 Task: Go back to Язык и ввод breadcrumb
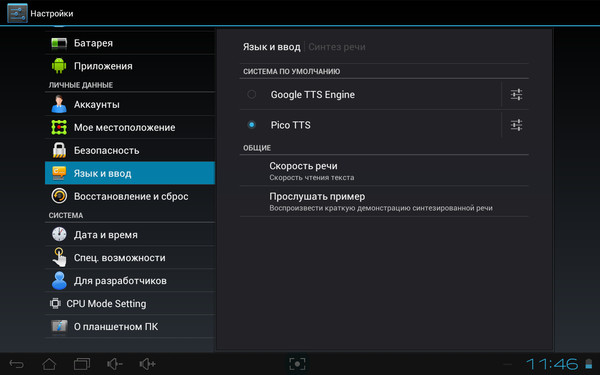(271, 47)
